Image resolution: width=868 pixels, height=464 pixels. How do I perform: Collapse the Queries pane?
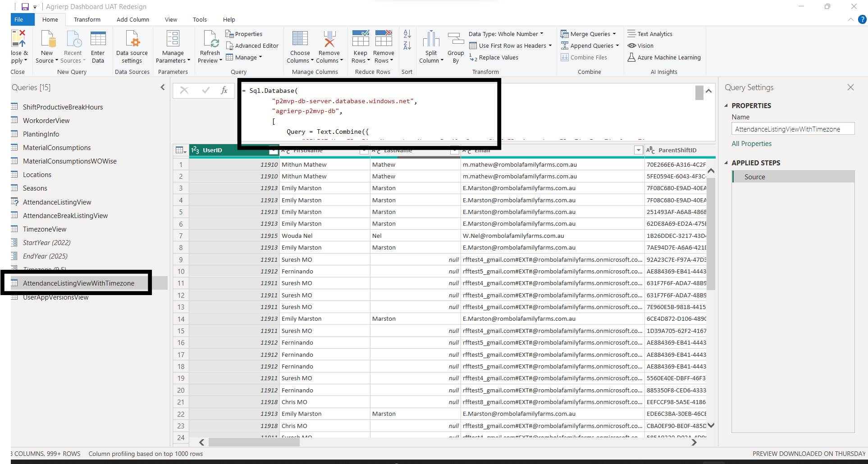pyautogui.click(x=162, y=87)
